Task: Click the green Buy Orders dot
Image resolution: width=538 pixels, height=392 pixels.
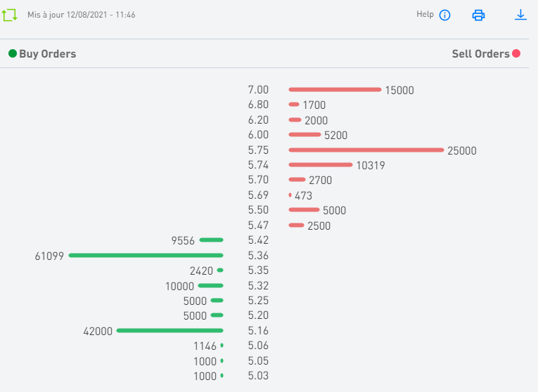Action: [13, 54]
